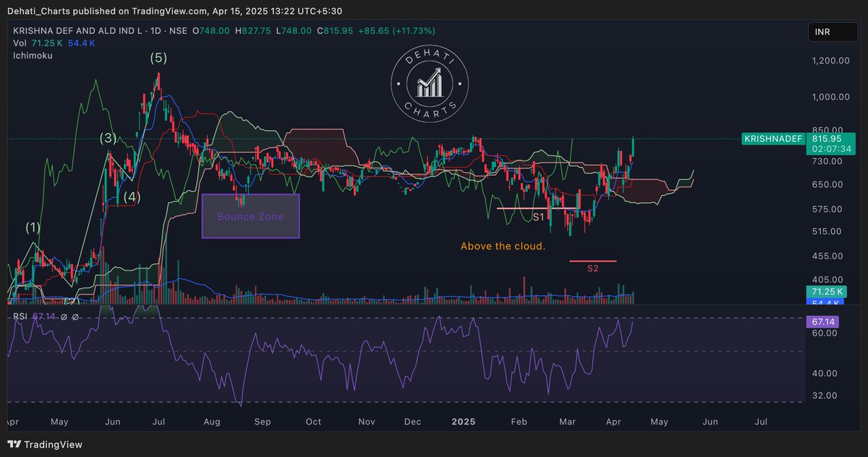This screenshot has height=457, width=868.
Task: Click the 730.00 price axis label
Action: [x=827, y=161]
